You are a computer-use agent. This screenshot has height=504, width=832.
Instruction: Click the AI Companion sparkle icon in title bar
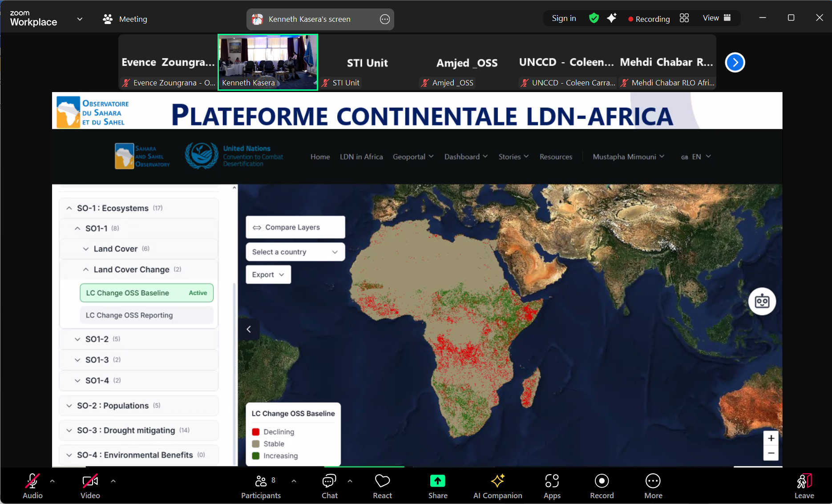612,18
